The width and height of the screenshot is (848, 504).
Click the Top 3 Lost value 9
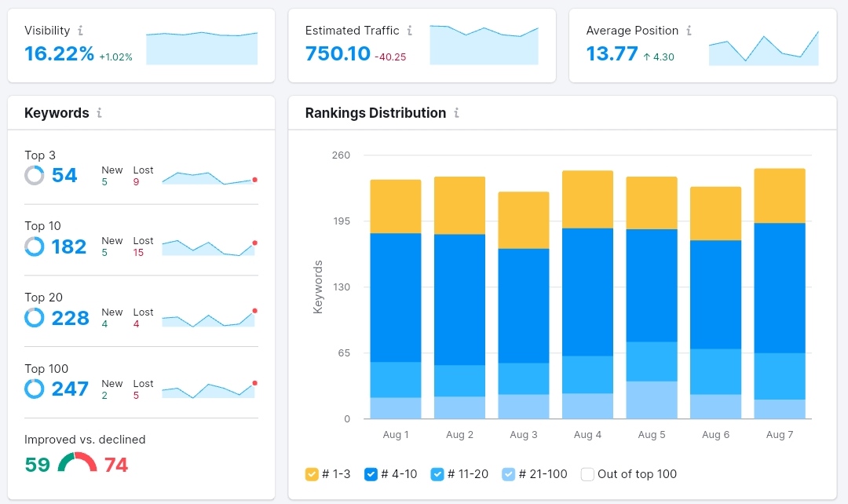tap(137, 182)
